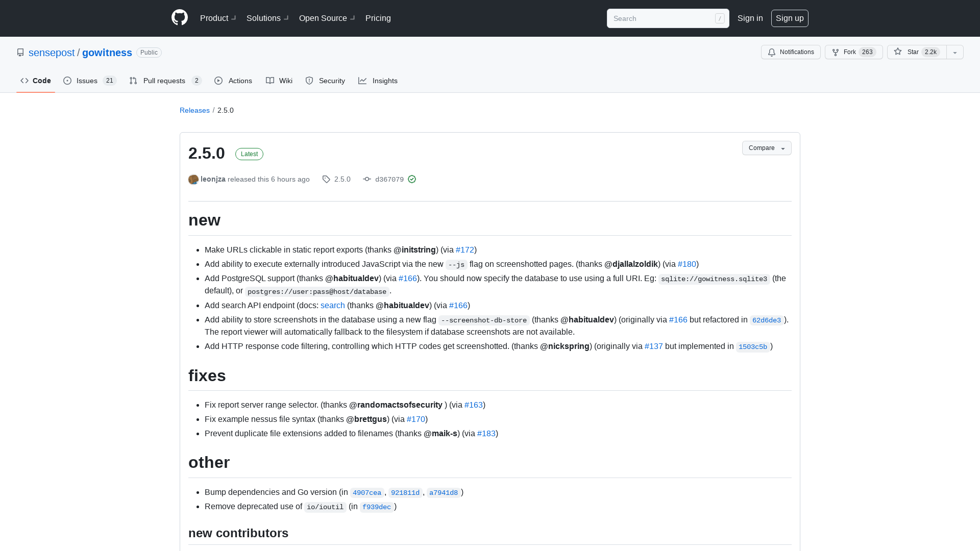
Task: Open the Wiki tab
Action: (x=279, y=81)
